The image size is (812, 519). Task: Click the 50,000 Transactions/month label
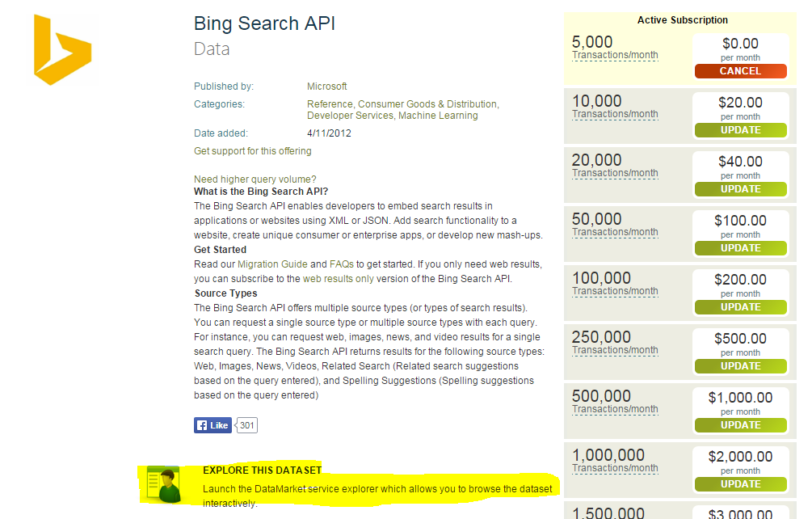pos(615,225)
